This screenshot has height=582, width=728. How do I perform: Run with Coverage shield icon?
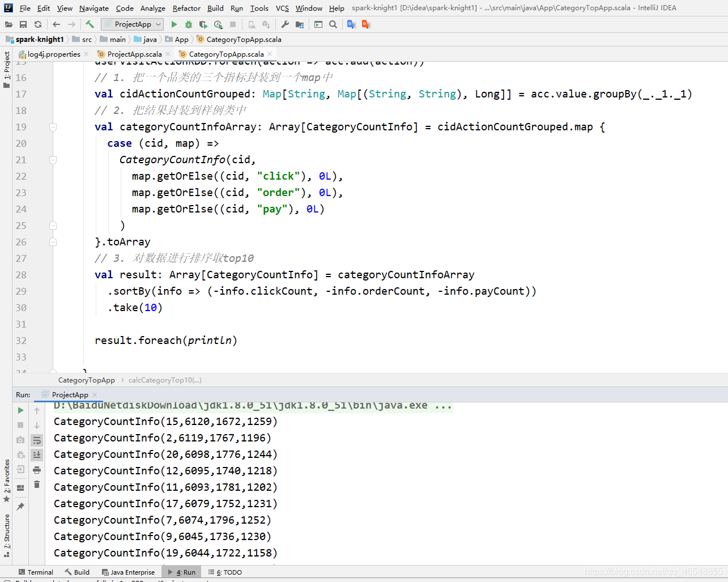click(203, 24)
